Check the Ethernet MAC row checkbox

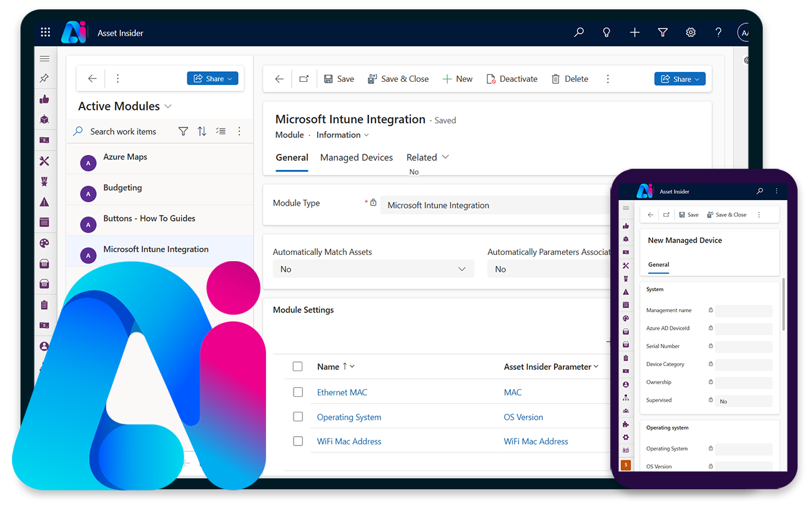(298, 392)
